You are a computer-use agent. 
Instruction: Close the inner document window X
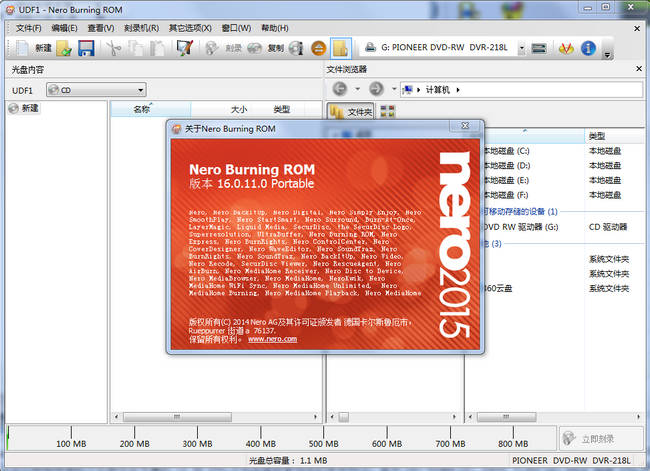click(x=637, y=28)
